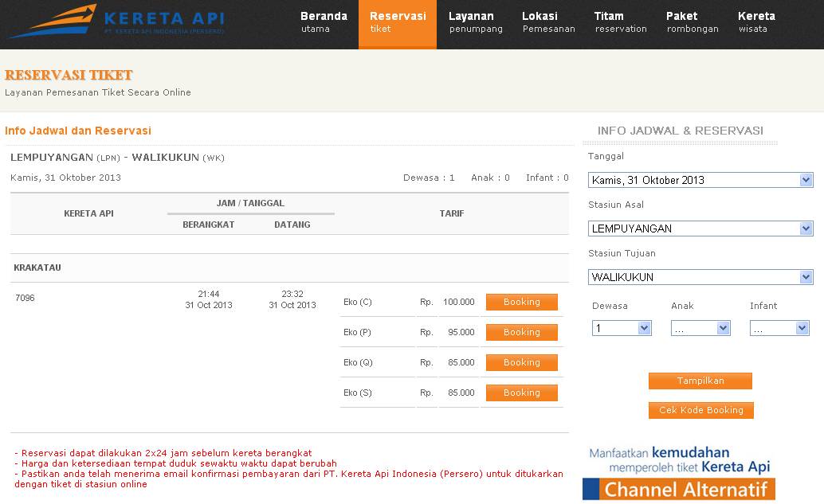Screen dimensions: 824x504
Task: Click the Eko (S) class label
Action: (357, 393)
